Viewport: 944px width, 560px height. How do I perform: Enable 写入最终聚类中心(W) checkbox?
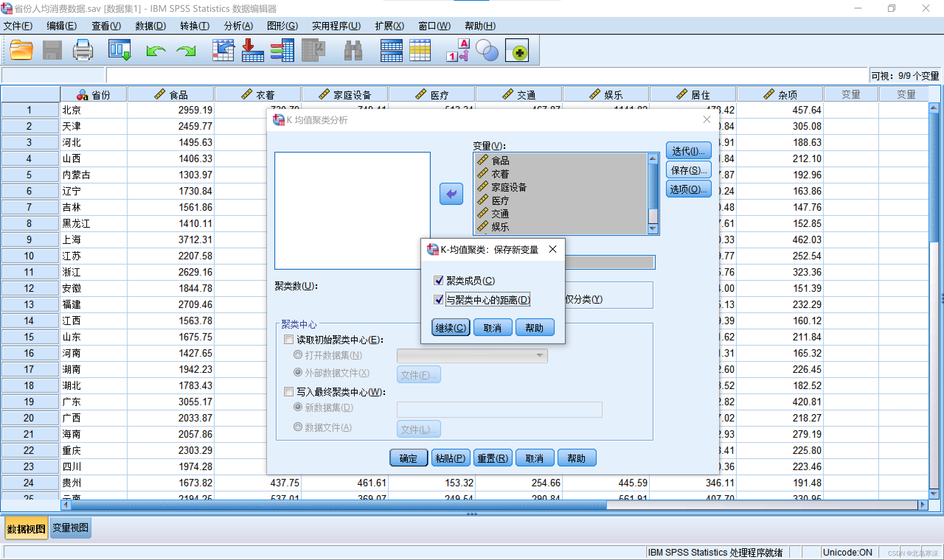point(288,392)
